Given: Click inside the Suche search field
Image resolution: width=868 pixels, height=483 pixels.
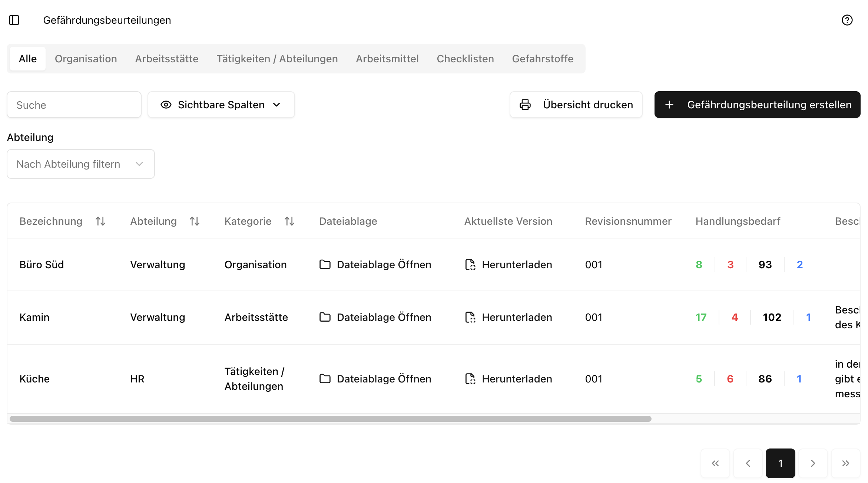Looking at the screenshot, I should 74,105.
